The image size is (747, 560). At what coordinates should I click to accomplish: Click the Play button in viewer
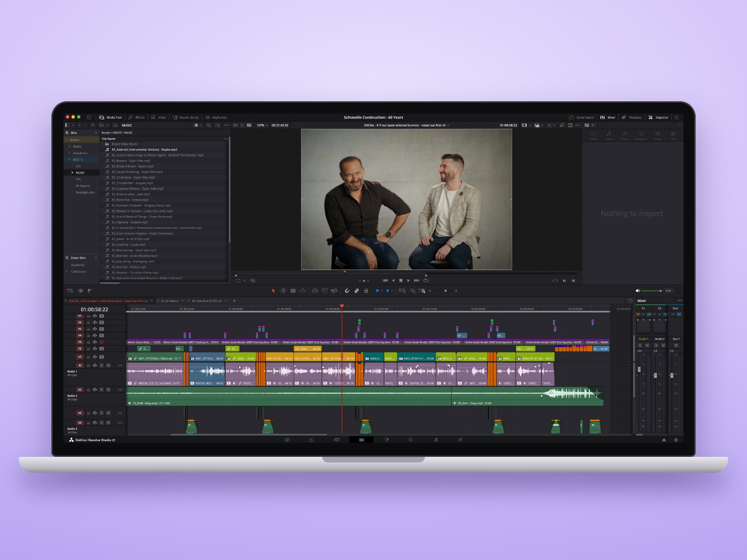click(409, 280)
